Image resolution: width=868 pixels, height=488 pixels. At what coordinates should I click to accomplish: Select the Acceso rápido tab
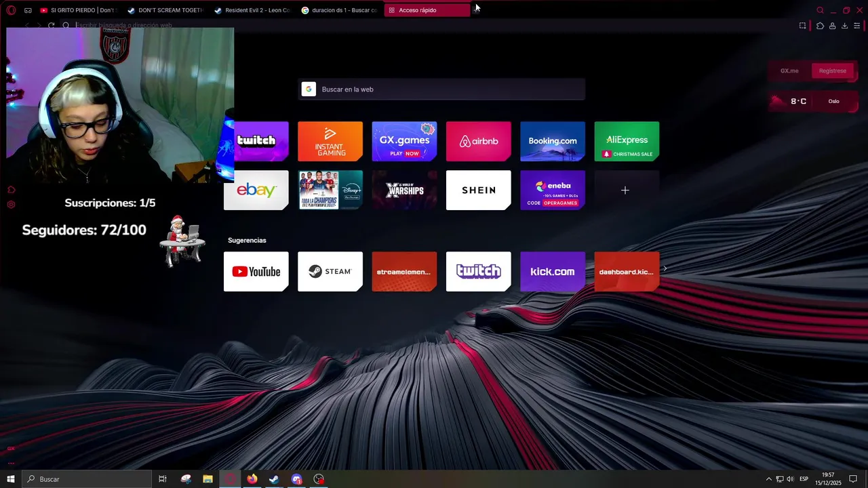click(x=427, y=10)
